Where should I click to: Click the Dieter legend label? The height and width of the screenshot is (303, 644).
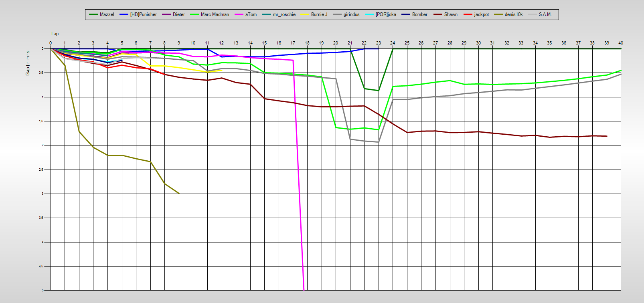(178, 14)
